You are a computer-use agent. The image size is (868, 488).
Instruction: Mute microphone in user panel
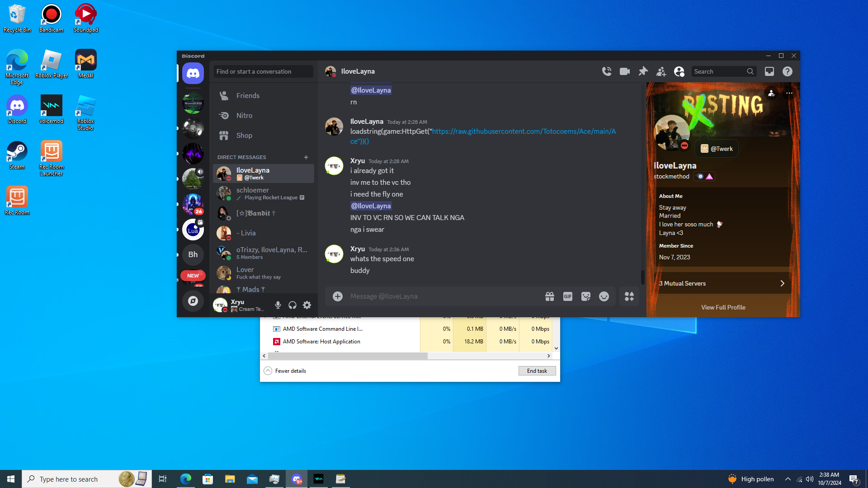tap(278, 305)
